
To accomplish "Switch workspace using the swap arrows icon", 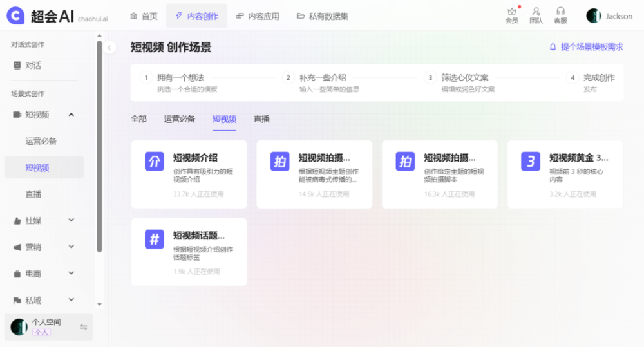I will click(84, 327).
